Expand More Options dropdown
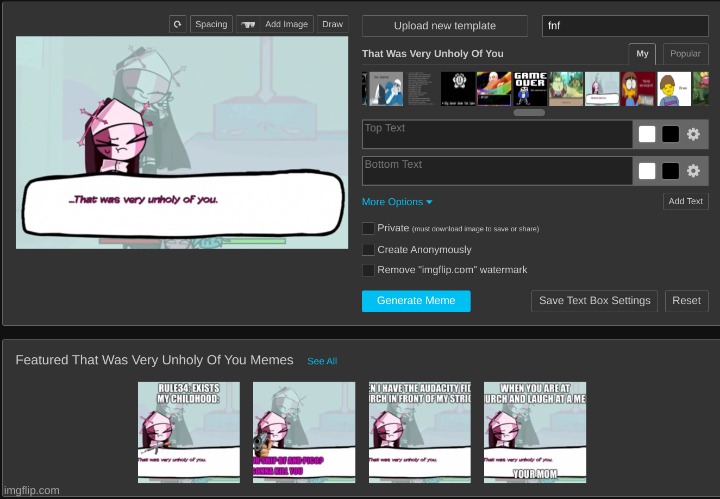Image resolution: width=720 pixels, height=499 pixels. (x=397, y=202)
